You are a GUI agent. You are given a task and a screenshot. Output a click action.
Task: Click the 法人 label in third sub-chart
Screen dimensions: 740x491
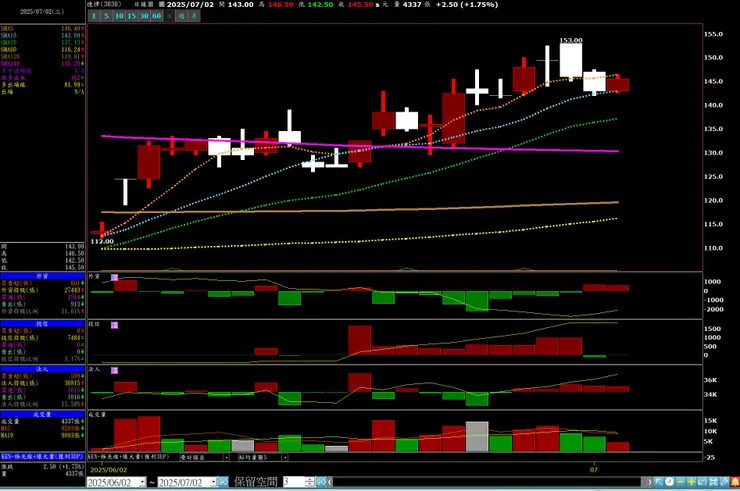point(94,369)
